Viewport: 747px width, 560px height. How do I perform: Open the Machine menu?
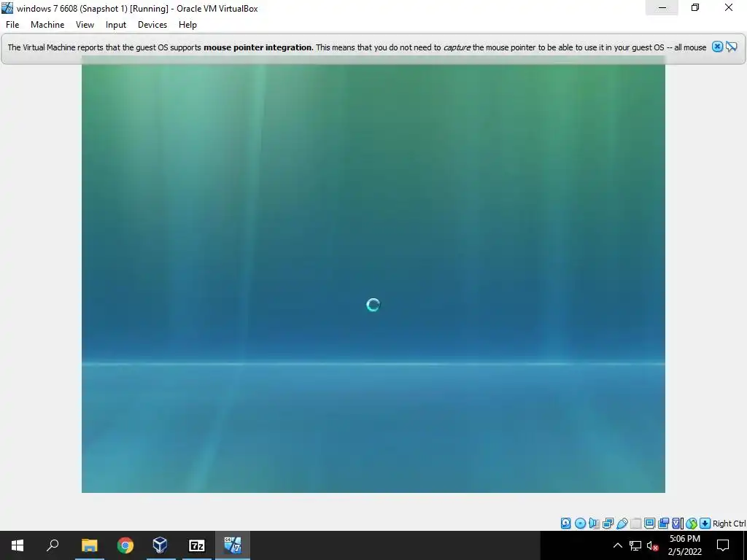point(47,25)
